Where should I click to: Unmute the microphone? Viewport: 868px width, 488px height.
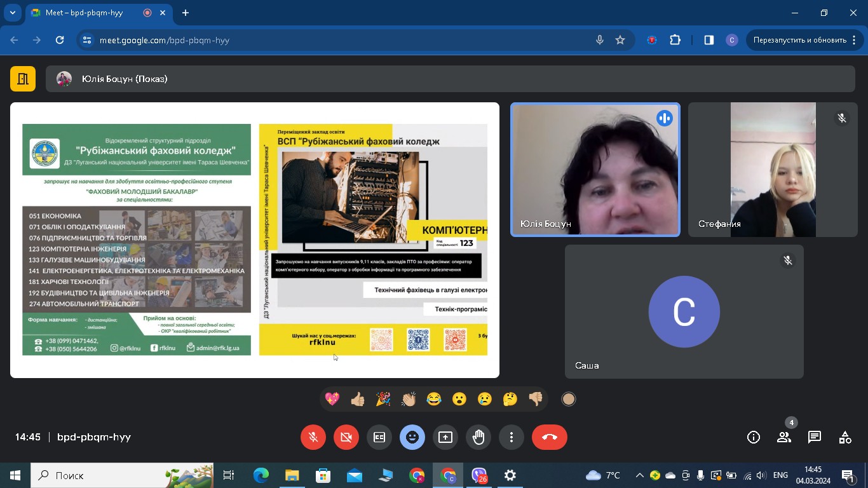click(313, 437)
